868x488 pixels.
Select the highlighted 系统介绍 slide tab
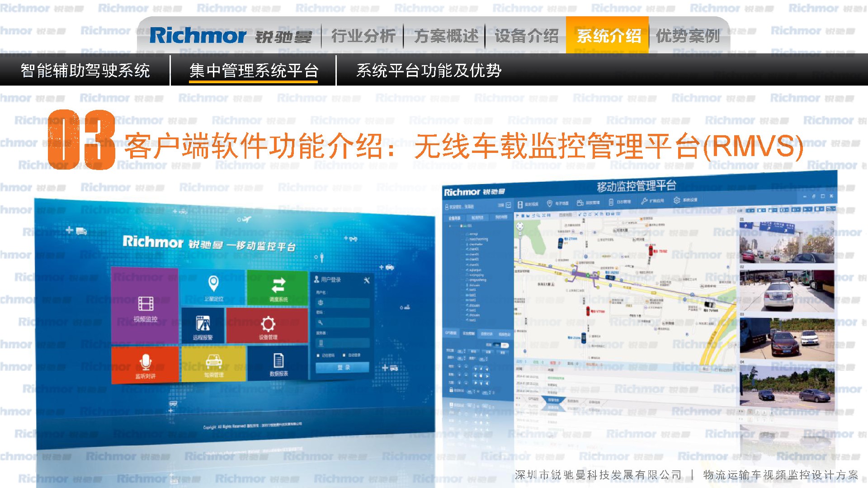609,36
